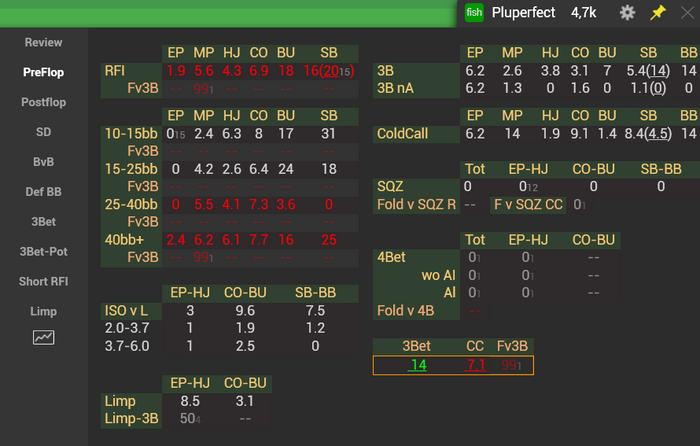Select the PreFlop tab
Image resolution: width=700 pixels, height=446 pixels.
pyautogui.click(x=43, y=72)
